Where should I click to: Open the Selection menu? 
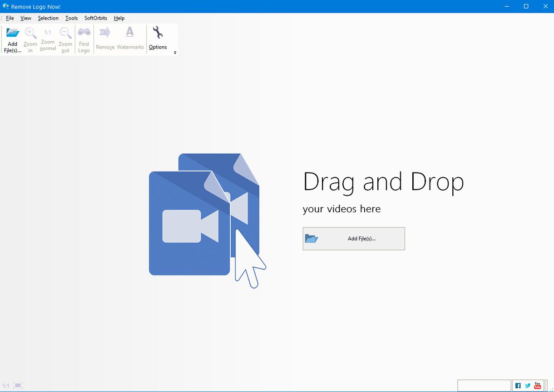[48, 18]
